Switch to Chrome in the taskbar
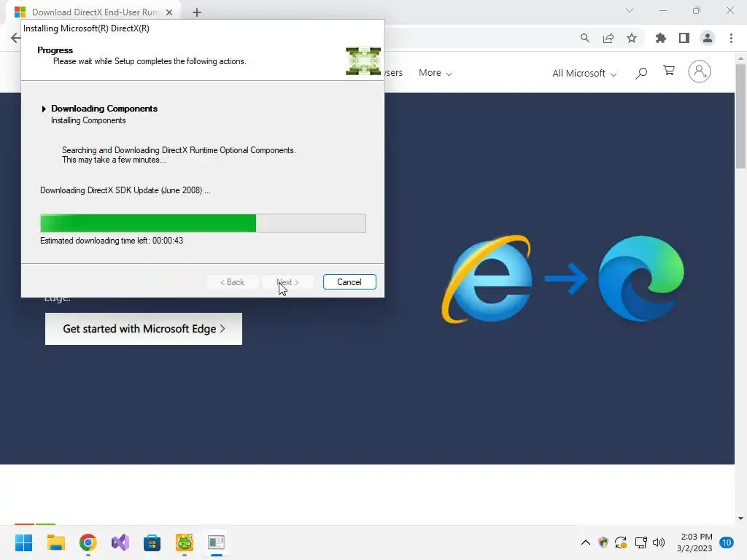This screenshot has width=747, height=560. tap(88, 542)
